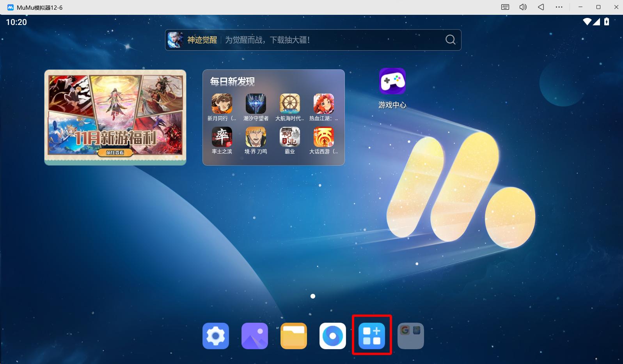Open the emulator volume control
The width and height of the screenshot is (623, 364).
[523, 7]
